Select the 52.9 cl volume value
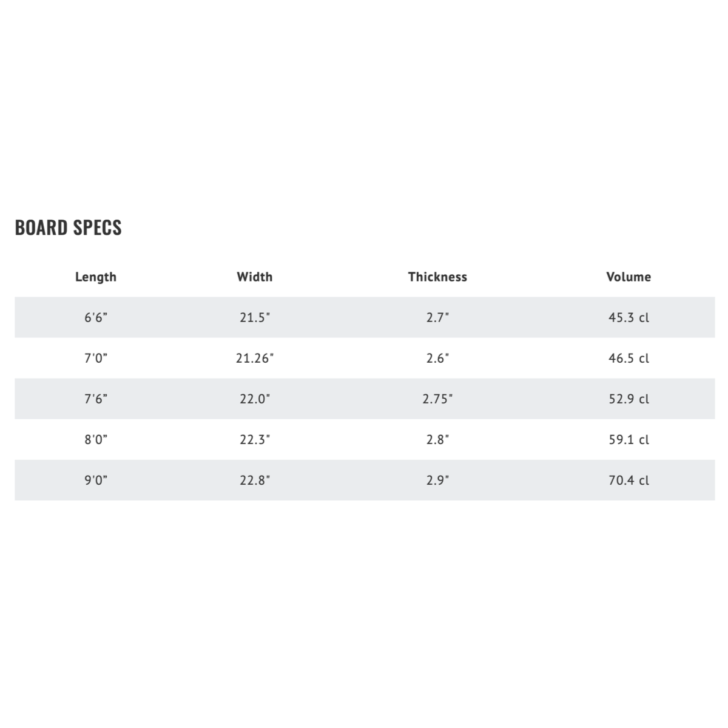 [629, 399]
